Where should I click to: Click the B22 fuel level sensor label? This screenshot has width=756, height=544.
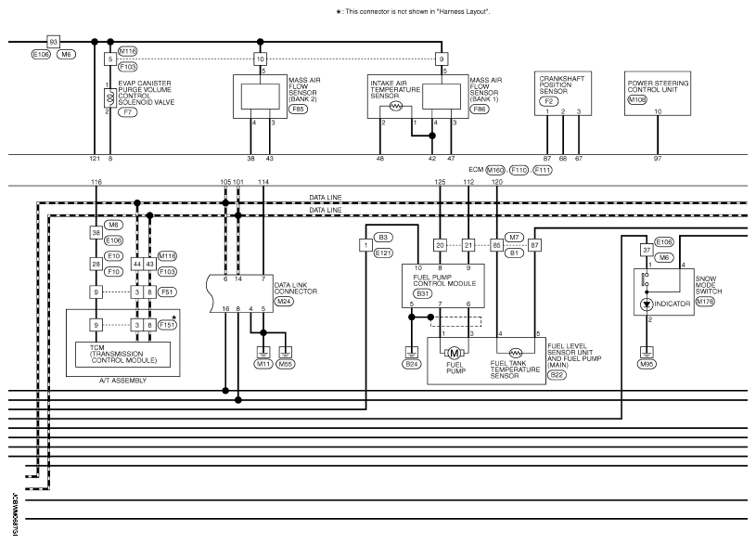(557, 374)
